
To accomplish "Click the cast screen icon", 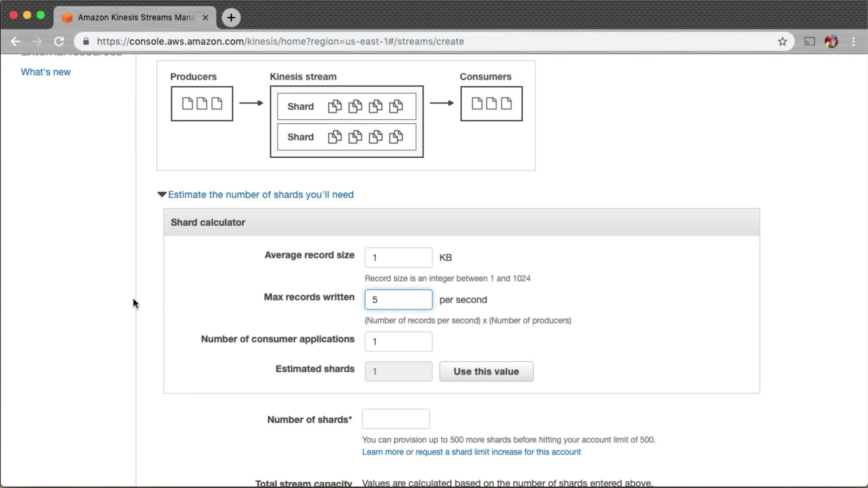I will point(809,42).
